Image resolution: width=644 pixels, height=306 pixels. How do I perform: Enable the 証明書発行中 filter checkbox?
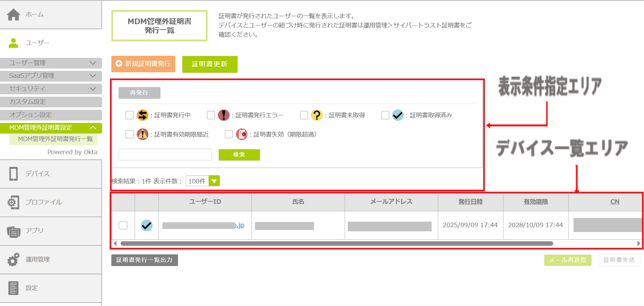coord(130,115)
